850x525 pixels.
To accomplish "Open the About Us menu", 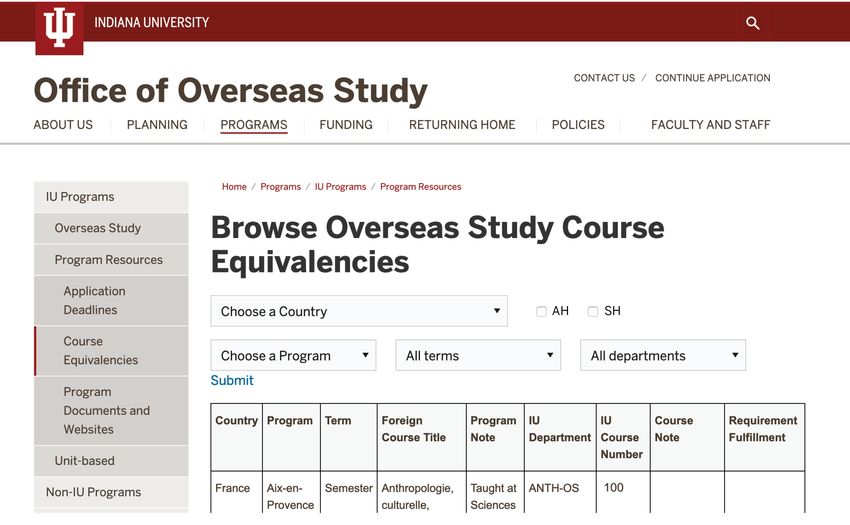I will (63, 125).
